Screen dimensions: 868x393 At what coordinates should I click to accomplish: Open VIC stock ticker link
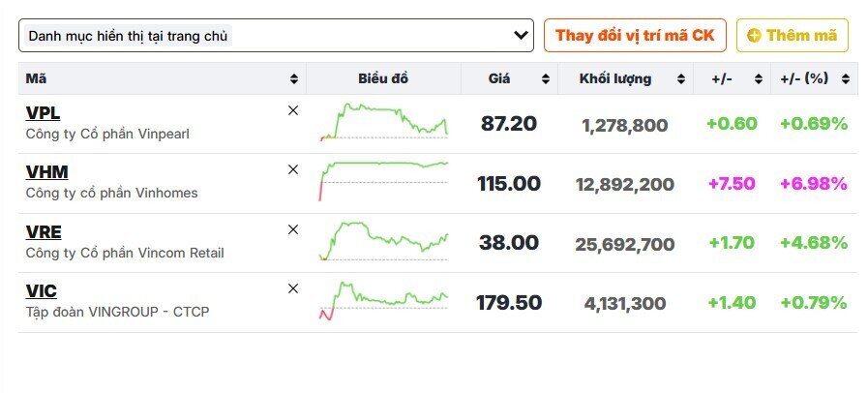pos(41,291)
